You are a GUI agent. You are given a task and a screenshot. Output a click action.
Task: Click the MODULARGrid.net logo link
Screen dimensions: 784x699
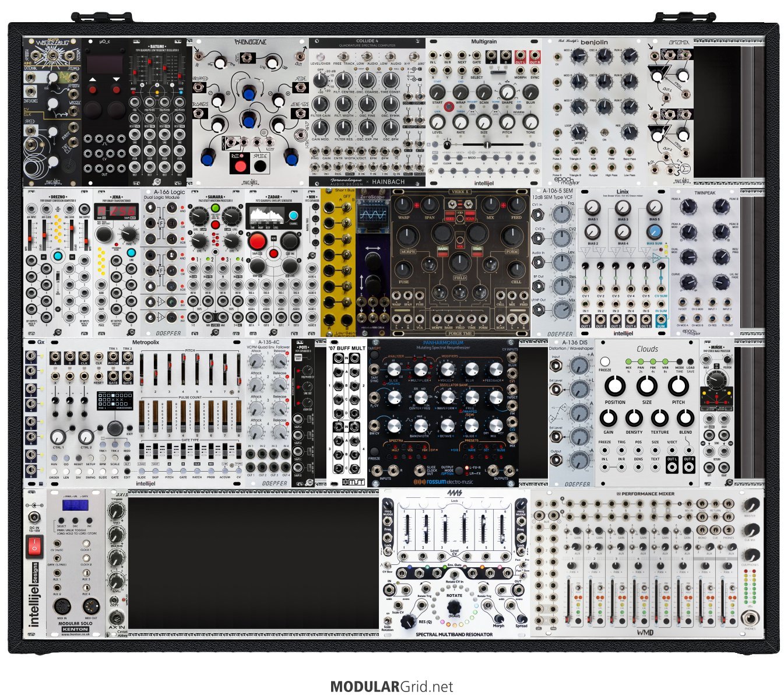(391, 686)
